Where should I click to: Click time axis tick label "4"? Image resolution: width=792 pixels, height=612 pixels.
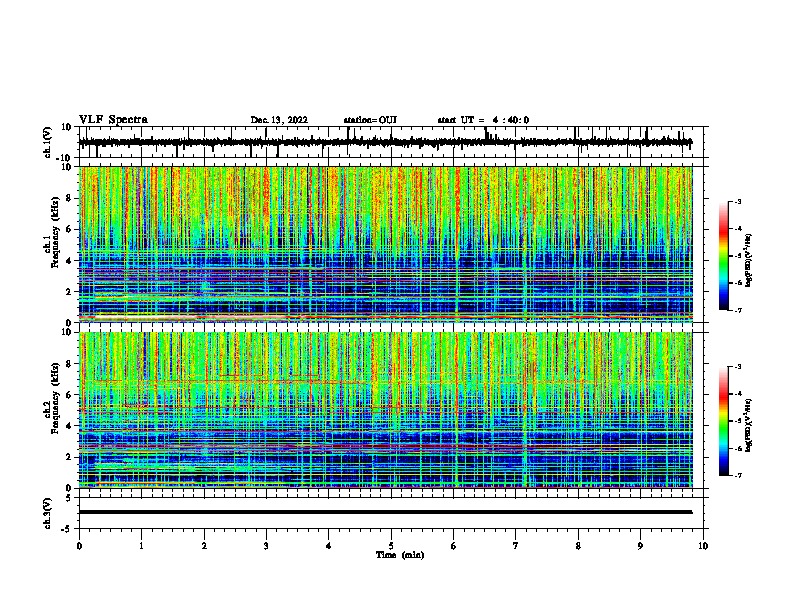coord(329,546)
